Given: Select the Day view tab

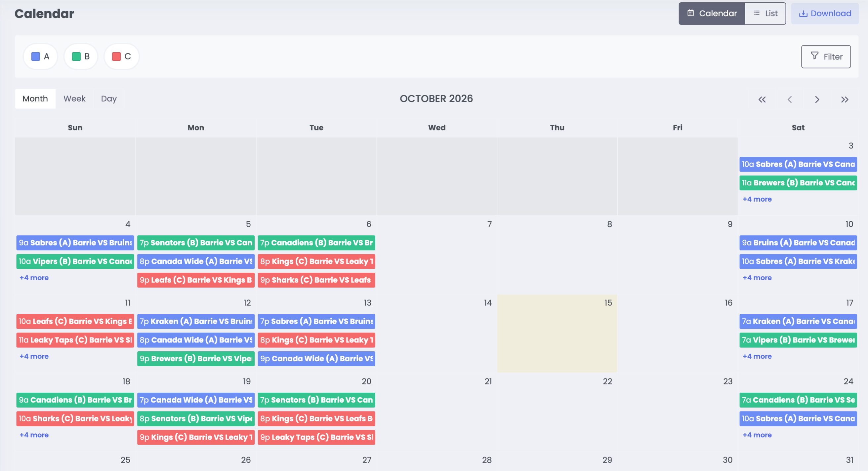Looking at the screenshot, I should point(109,99).
